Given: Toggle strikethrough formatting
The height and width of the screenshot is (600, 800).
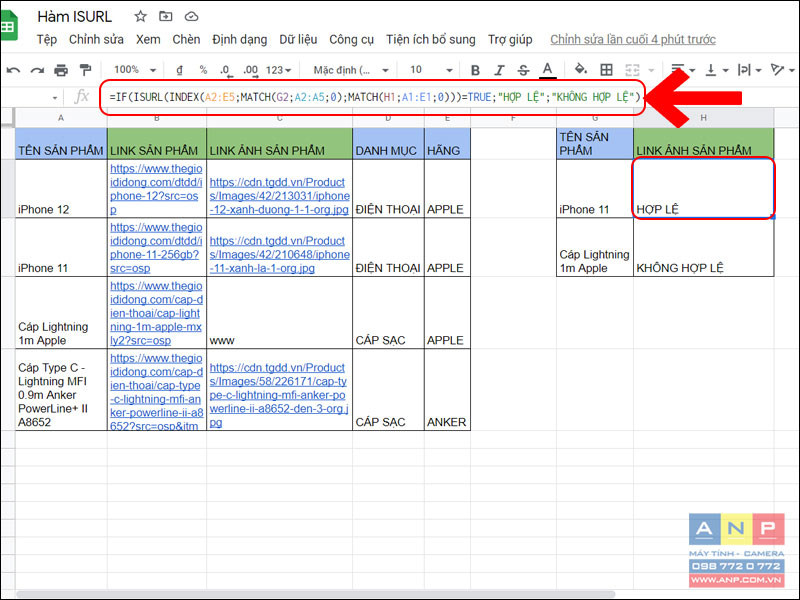Looking at the screenshot, I should [x=523, y=70].
